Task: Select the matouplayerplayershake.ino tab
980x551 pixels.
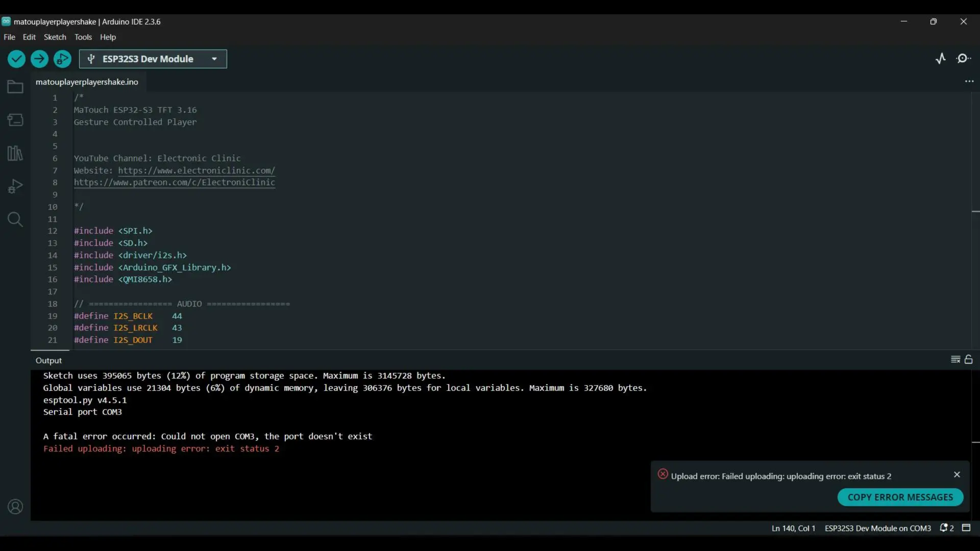Action: [87, 82]
